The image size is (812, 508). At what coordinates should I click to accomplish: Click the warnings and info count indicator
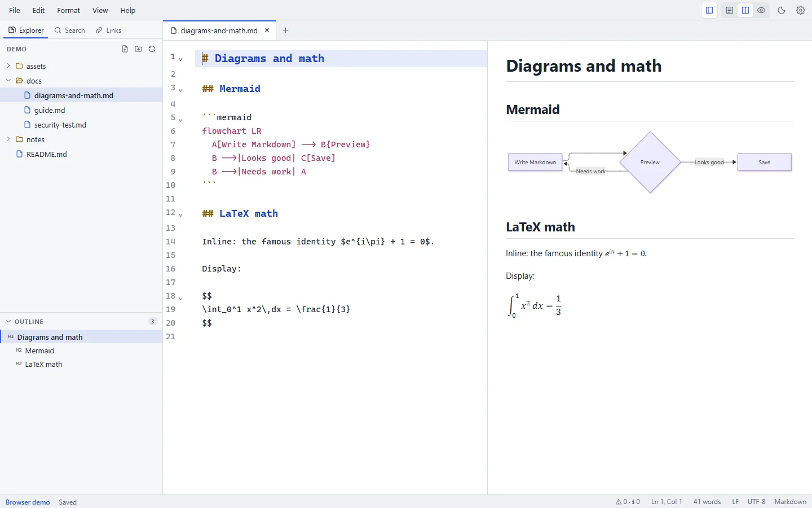tap(628, 502)
